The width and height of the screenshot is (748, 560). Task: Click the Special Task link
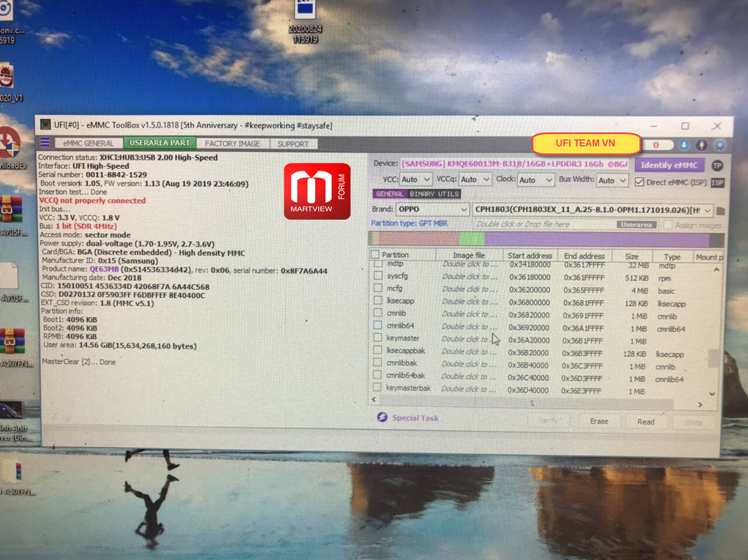pyautogui.click(x=415, y=418)
